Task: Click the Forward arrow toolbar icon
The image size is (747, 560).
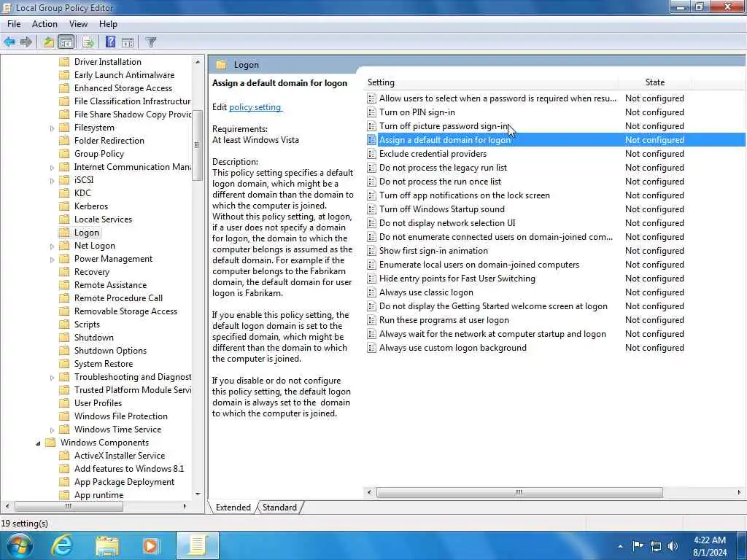Action: tap(26, 42)
